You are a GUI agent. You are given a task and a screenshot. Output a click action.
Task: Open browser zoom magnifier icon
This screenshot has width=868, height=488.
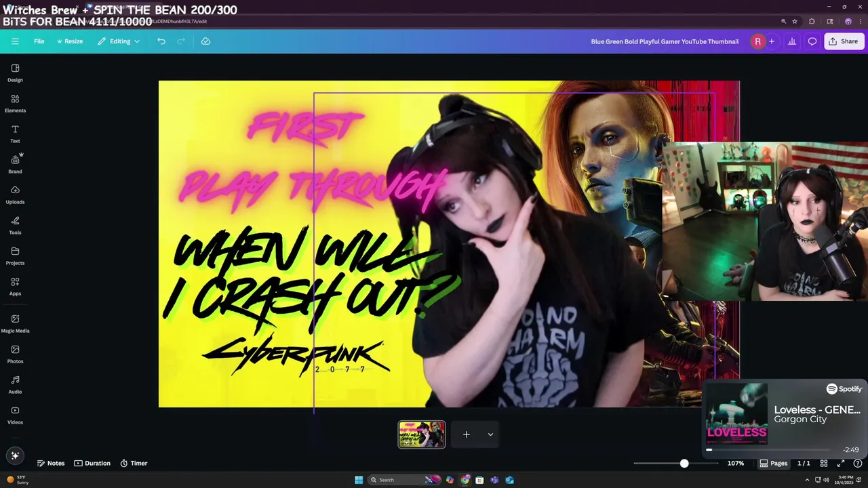pos(783,21)
